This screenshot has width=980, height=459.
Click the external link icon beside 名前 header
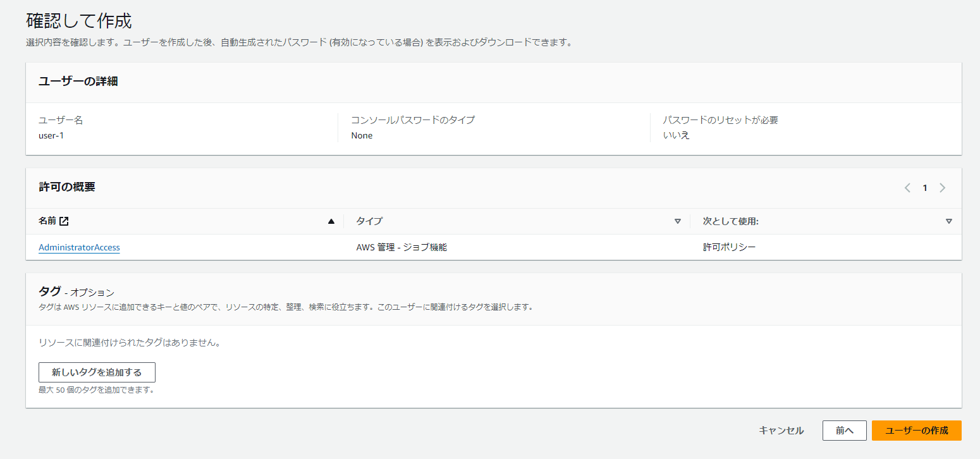coord(63,221)
